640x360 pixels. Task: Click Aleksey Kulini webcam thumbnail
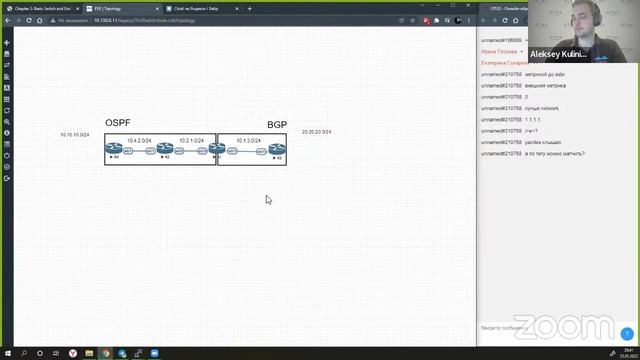click(x=583, y=31)
